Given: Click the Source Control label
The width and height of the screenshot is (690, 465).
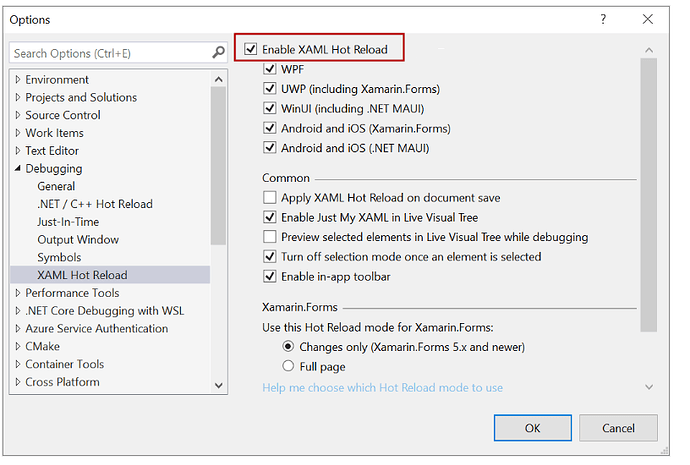Looking at the screenshot, I should [x=62, y=115].
